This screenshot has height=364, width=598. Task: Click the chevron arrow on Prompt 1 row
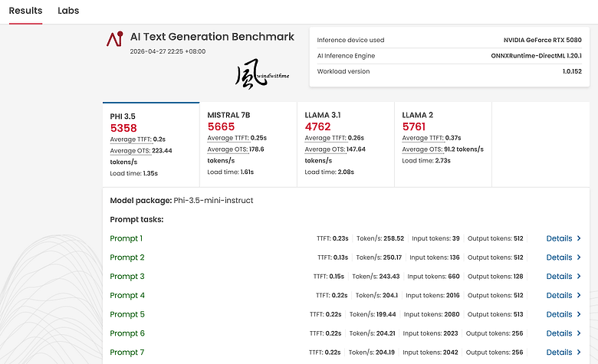(579, 238)
